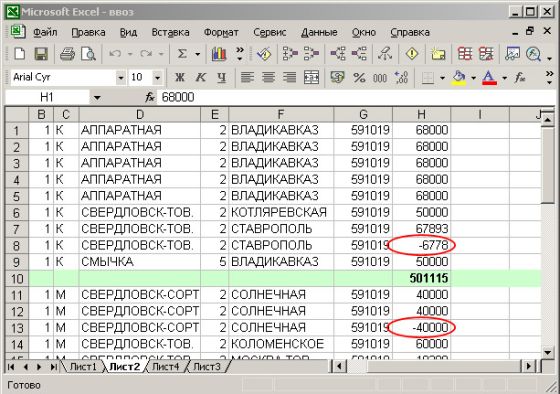Apply yellow Fill Color bucket
The image size is (560, 394).
(460, 77)
